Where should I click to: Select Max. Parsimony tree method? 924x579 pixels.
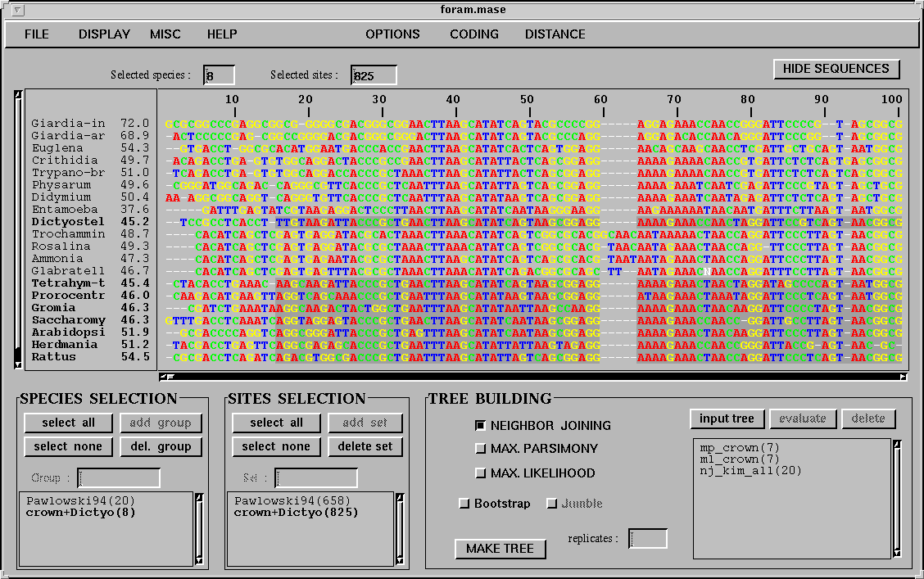481,449
